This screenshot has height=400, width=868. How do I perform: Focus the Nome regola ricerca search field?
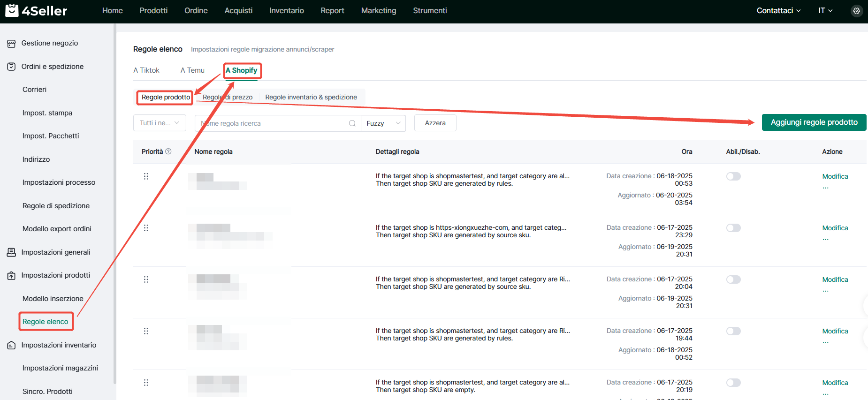278,123
